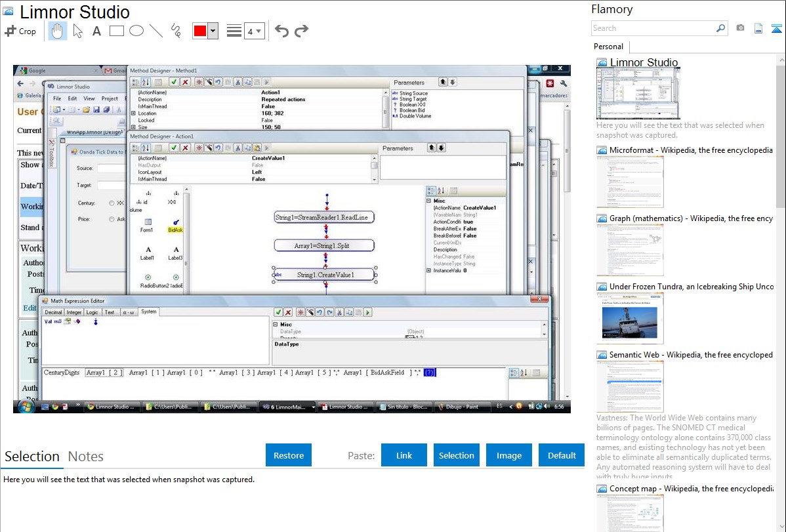786x532 pixels.
Task: Pick the ellipse drawing tool
Action: point(136,31)
